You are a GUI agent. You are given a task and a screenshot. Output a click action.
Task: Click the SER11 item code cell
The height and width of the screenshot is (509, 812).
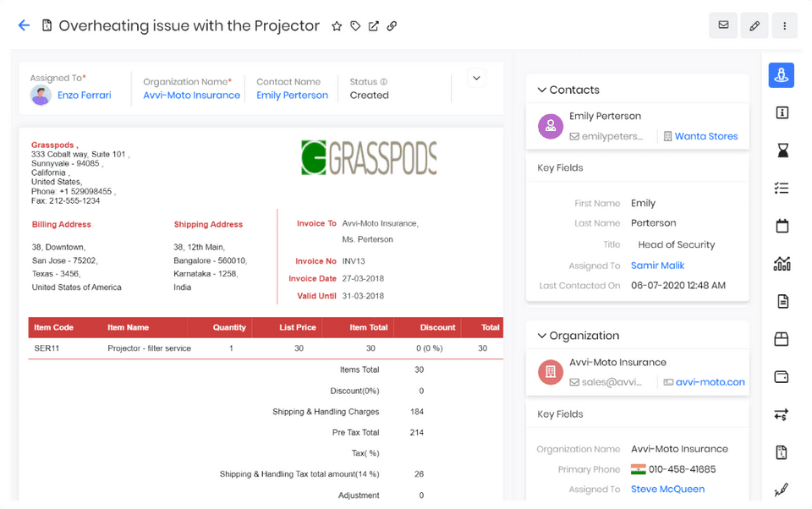pos(47,348)
